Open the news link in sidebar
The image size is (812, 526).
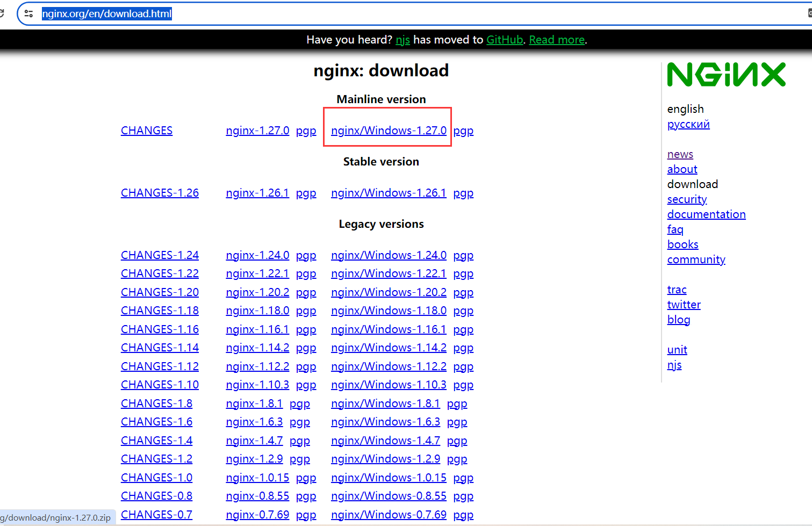pos(680,154)
